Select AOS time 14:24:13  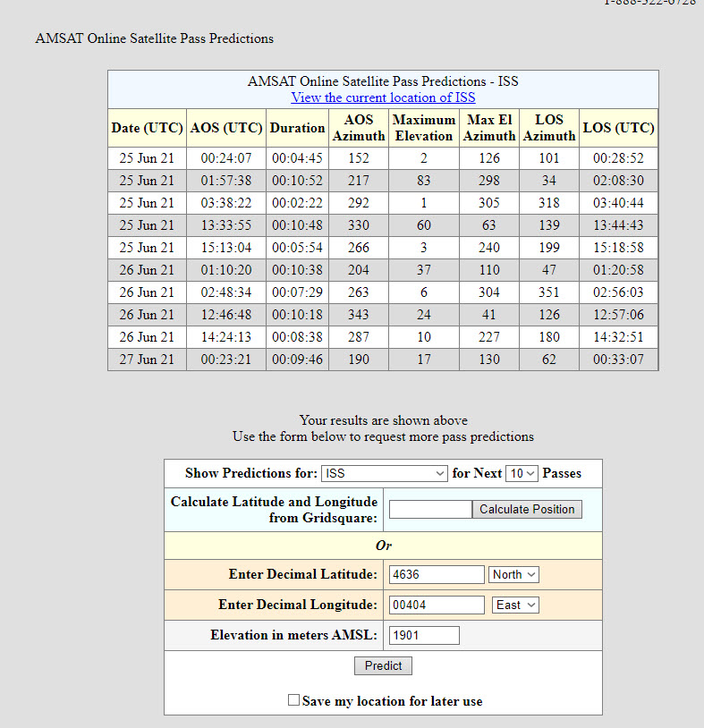(226, 337)
